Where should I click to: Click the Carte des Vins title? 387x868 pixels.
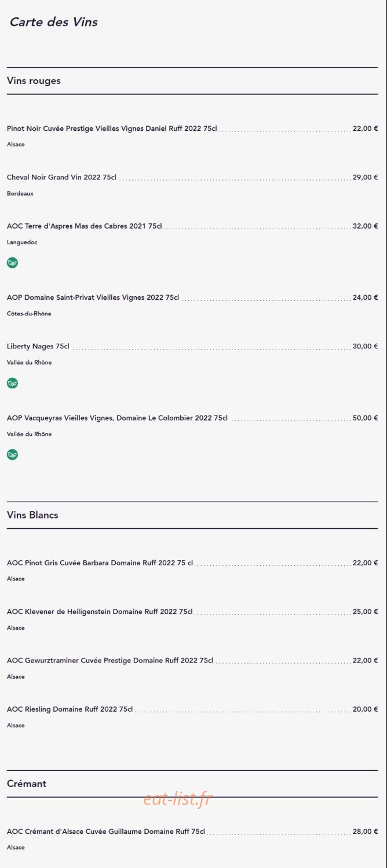53,22
